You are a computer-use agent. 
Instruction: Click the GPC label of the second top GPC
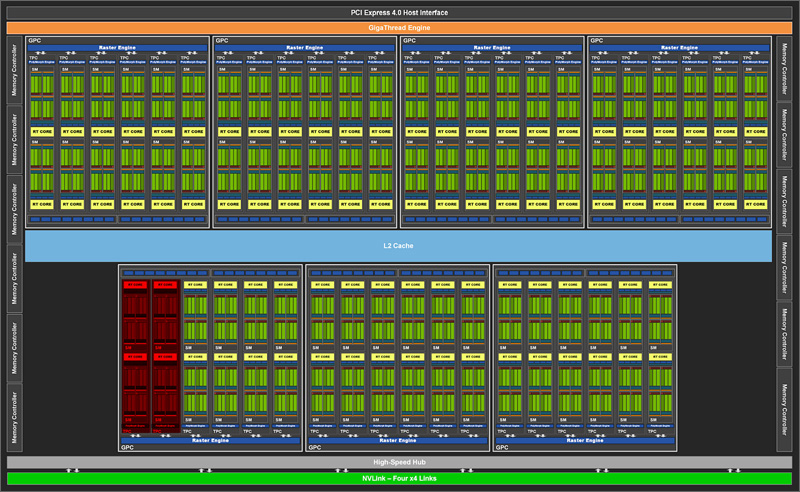tap(222, 40)
